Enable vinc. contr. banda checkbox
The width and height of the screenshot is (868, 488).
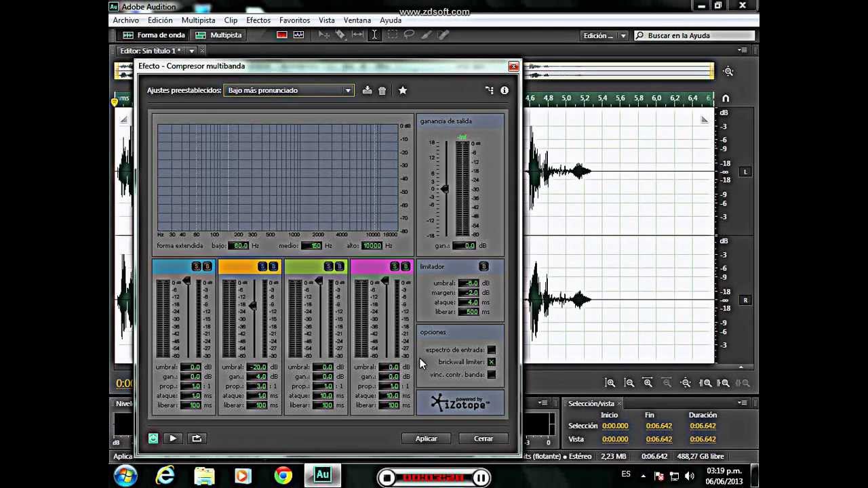[x=492, y=375]
